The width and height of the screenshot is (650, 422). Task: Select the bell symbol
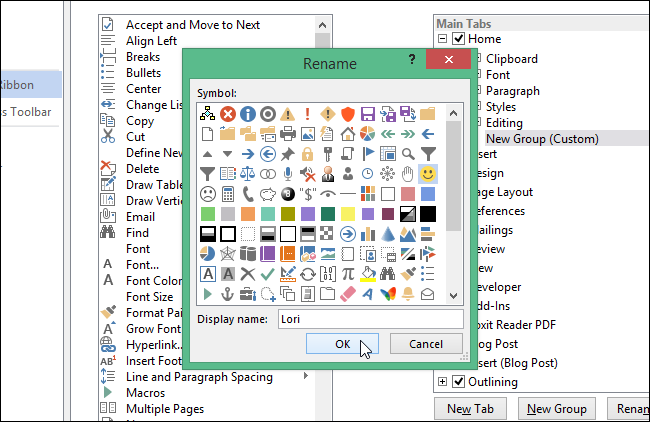click(x=408, y=294)
